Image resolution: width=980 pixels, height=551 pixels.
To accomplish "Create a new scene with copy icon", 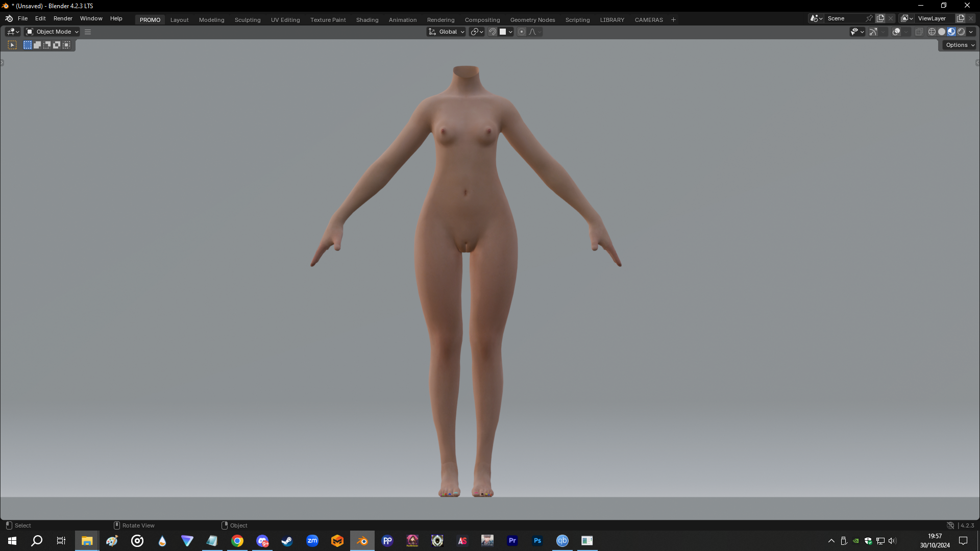I will [x=880, y=18].
